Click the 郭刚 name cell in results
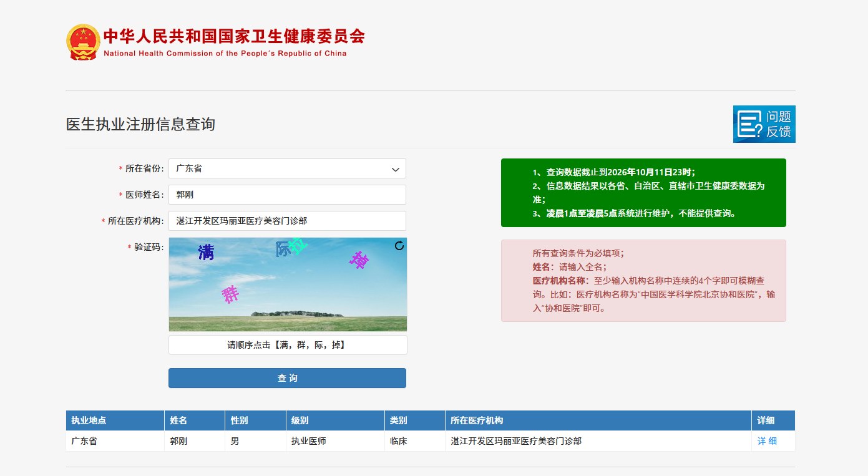The image size is (868, 476). pyautogui.click(x=195, y=441)
